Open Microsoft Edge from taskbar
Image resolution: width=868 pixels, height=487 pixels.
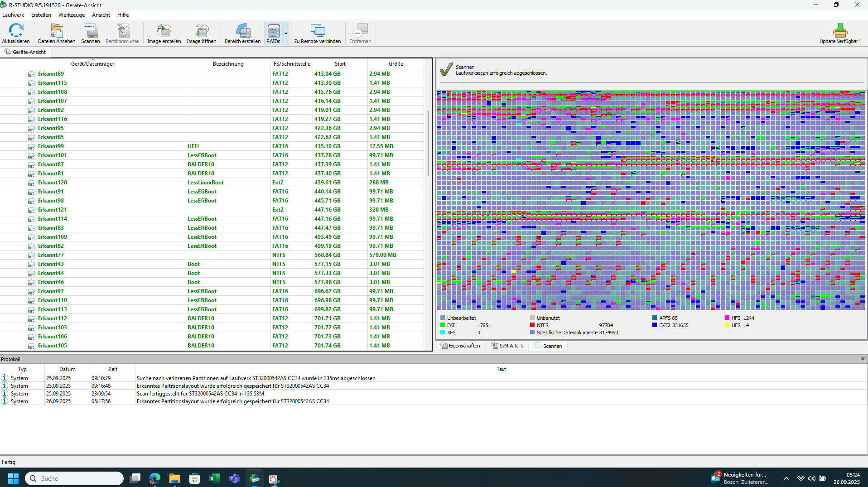pos(154,478)
